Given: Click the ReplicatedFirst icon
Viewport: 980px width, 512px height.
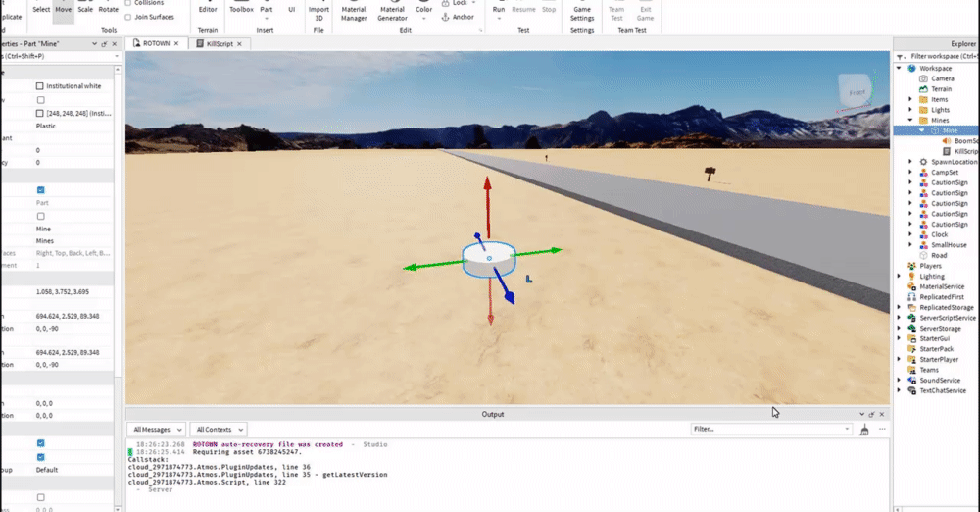Looking at the screenshot, I should pos(911,296).
